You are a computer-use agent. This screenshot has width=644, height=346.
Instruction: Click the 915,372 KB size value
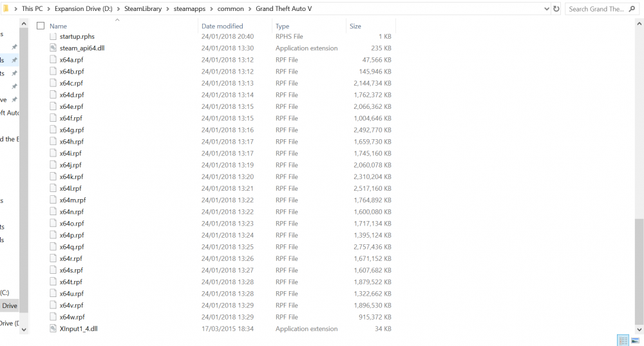375,317
